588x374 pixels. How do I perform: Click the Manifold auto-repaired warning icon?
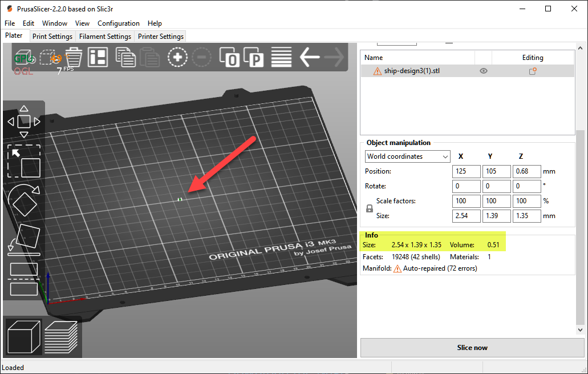click(397, 268)
